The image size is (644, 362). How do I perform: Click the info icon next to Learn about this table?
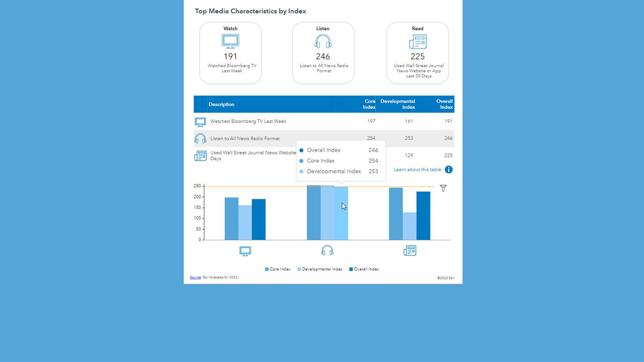(x=449, y=170)
